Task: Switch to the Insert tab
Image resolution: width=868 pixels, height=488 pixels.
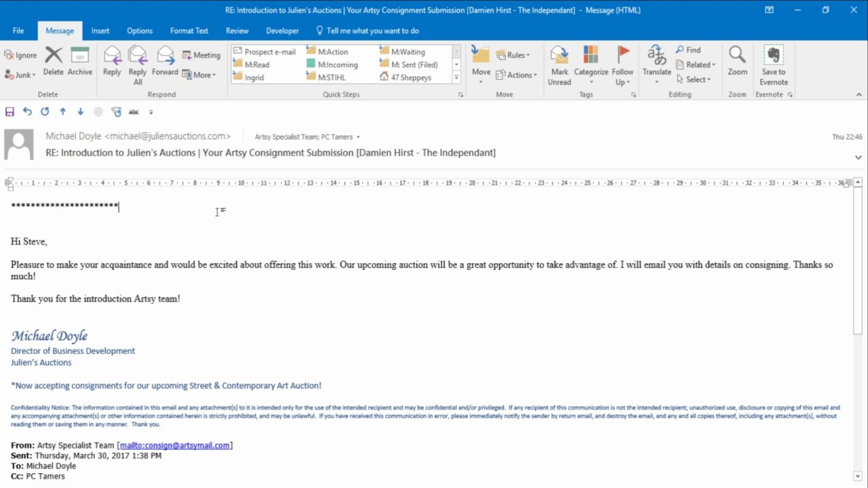Action: [x=100, y=30]
